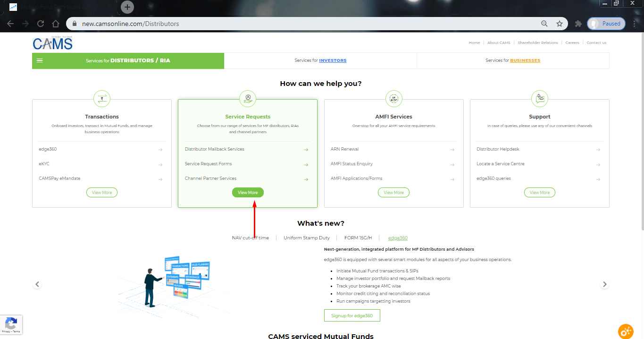This screenshot has height=339, width=644.
Task: Open the Contact us link
Action: [596, 42]
